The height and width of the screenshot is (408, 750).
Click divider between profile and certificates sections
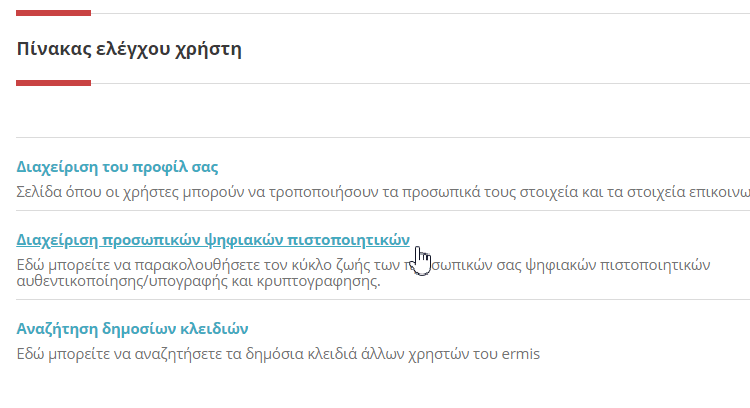pos(383,210)
